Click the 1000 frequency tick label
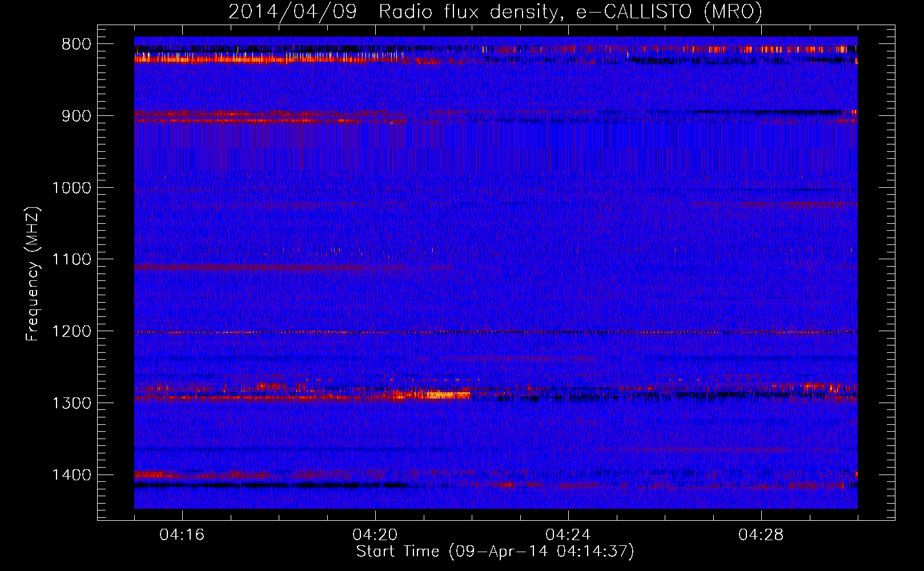 coord(71,188)
